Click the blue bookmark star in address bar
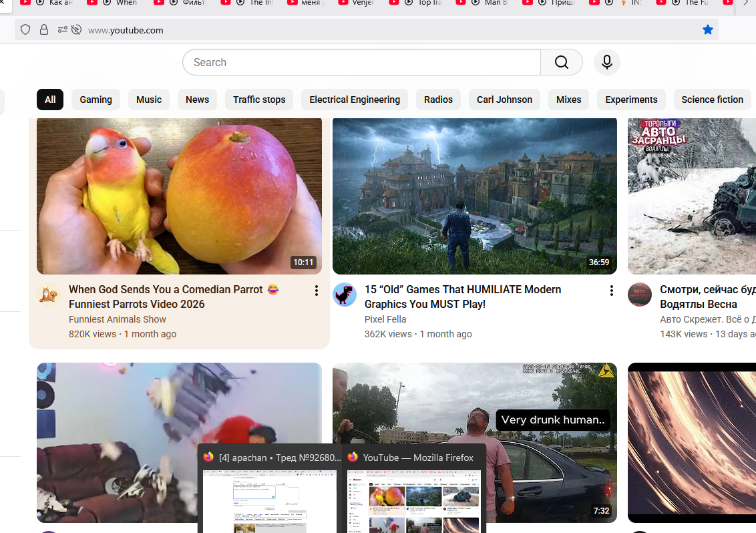This screenshot has width=756, height=533. click(x=708, y=29)
